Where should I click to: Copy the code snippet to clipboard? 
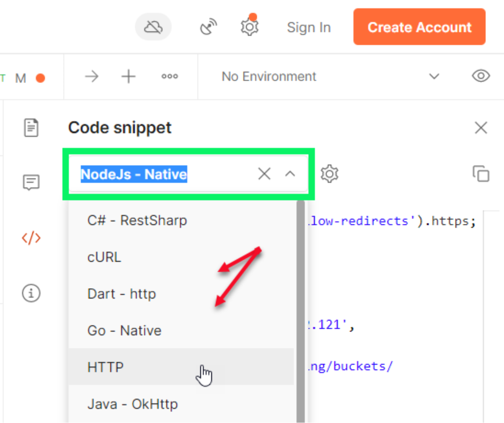481,174
